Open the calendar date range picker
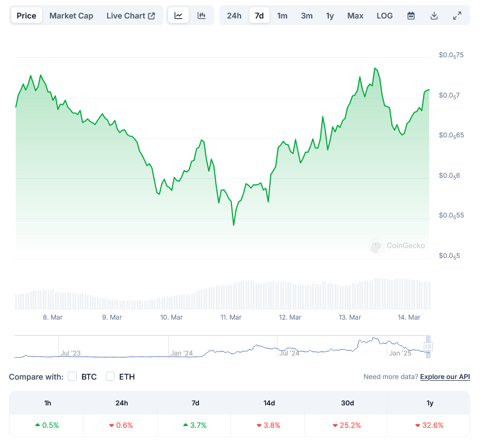The height and width of the screenshot is (448, 482). (411, 16)
